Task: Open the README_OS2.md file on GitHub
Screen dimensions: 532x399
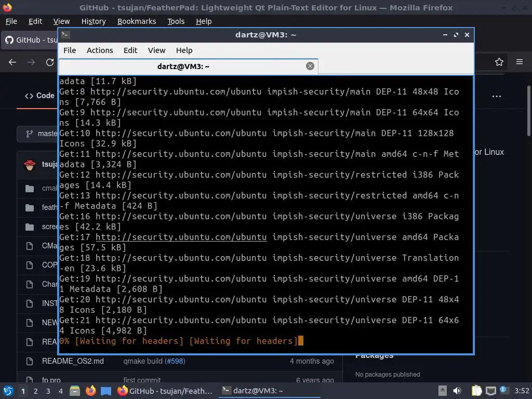Action: click(x=73, y=361)
